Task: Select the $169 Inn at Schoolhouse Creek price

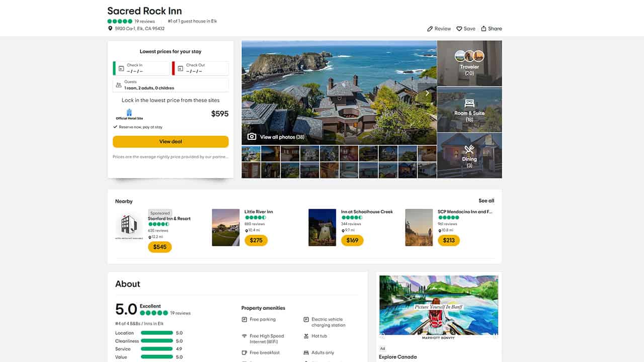Action: pyautogui.click(x=352, y=240)
